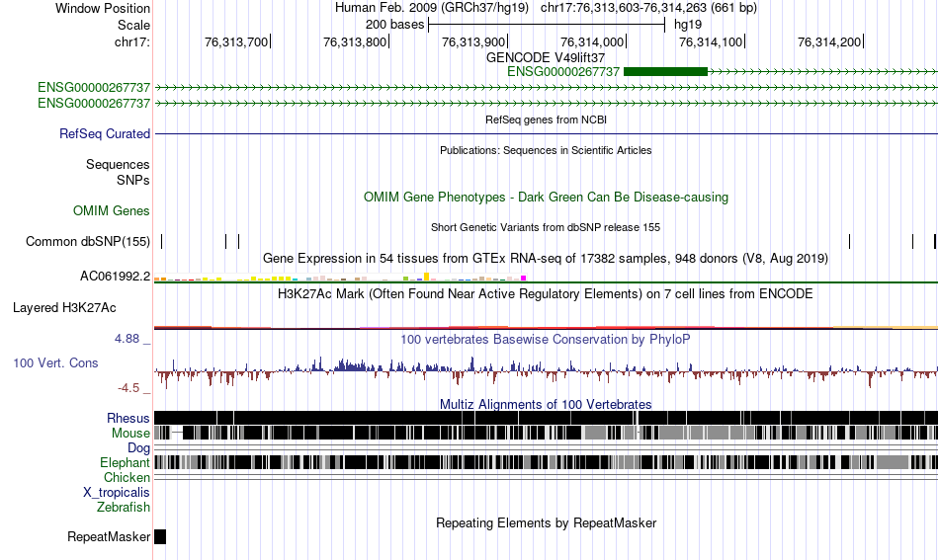
Task: Click the chr17:76,313,603-76,314,263 (661 bp) position text
Action: (648, 8)
